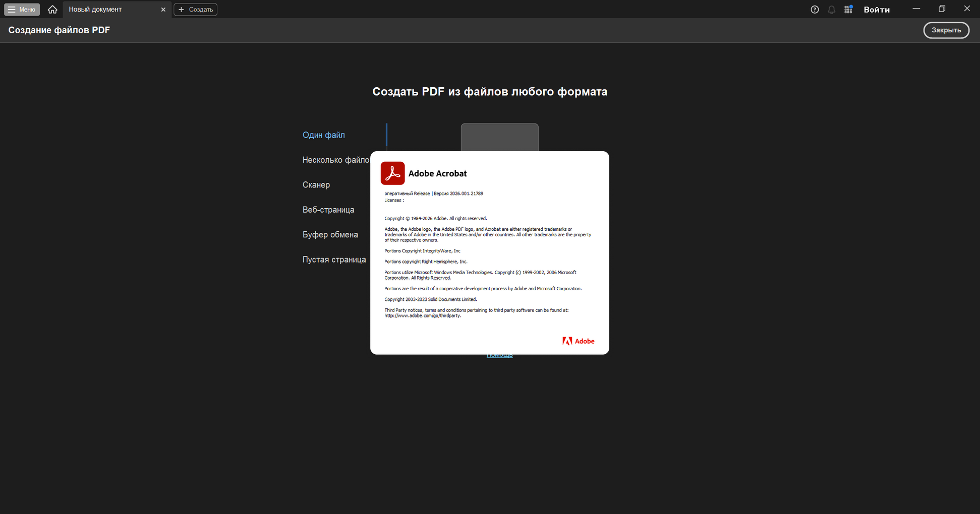Open the apps grid icon
The image size is (980, 514).
(x=848, y=10)
